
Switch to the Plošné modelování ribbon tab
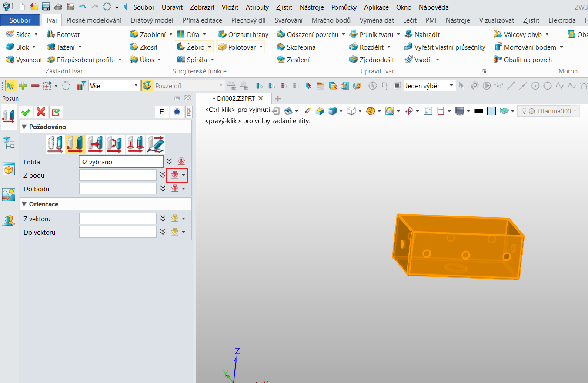(x=94, y=20)
